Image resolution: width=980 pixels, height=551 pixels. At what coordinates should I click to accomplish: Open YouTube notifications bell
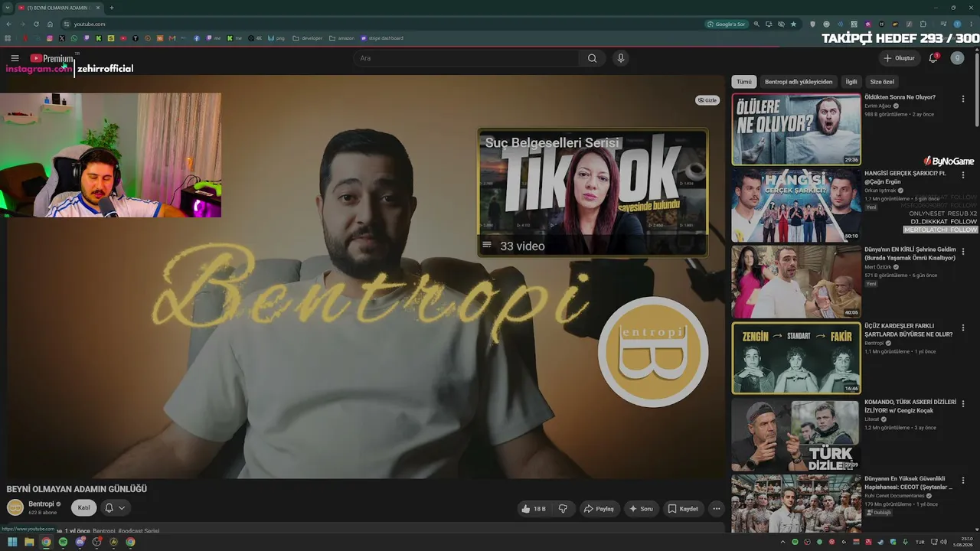click(x=933, y=58)
